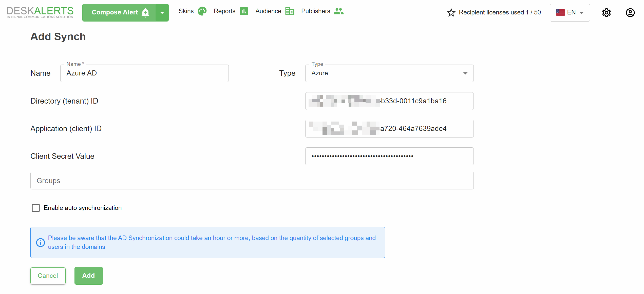Click the Audience list icon
644x294 pixels.
click(x=290, y=11)
